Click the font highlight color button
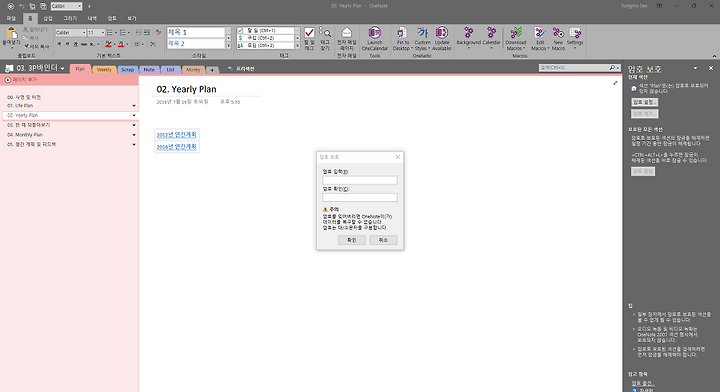The width and height of the screenshot is (720, 392). point(108,44)
